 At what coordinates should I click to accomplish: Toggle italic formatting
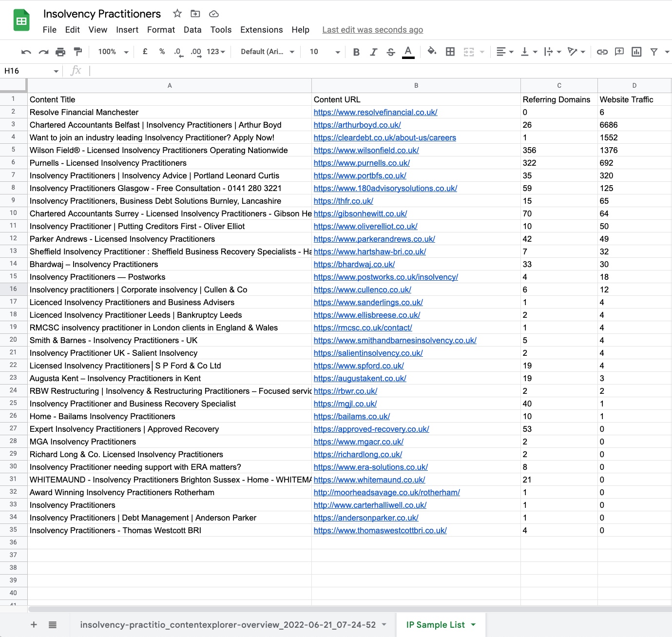tap(373, 52)
